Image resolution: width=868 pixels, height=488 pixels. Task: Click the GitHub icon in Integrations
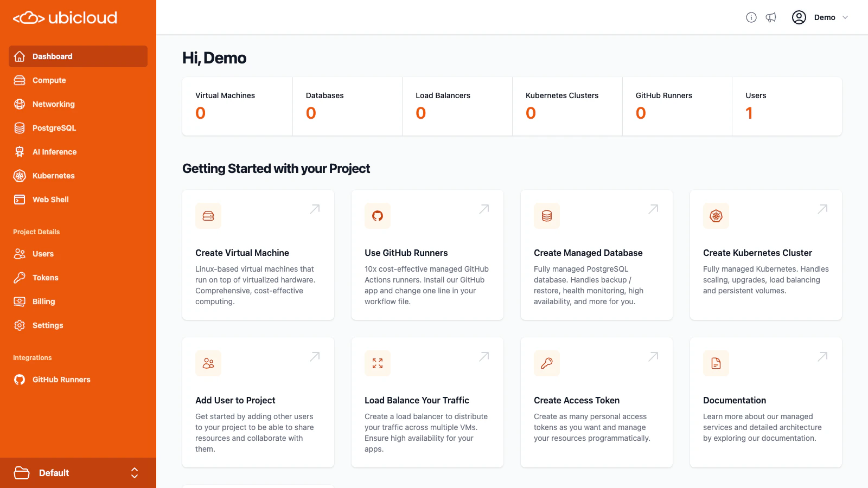point(20,380)
